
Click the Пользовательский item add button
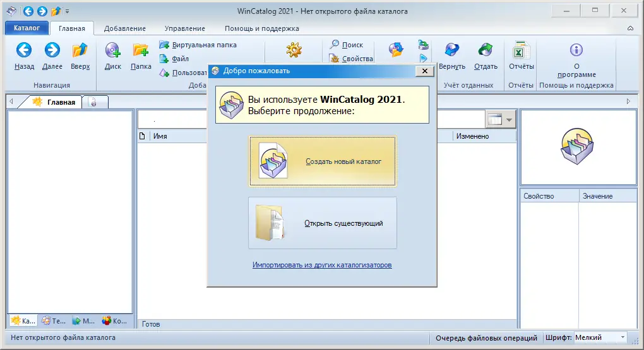[183, 73]
